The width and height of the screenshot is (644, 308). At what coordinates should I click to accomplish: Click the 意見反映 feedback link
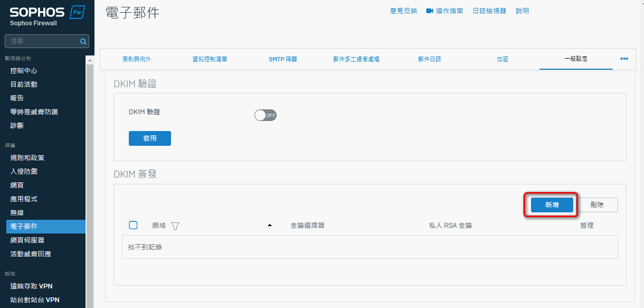[403, 11]
